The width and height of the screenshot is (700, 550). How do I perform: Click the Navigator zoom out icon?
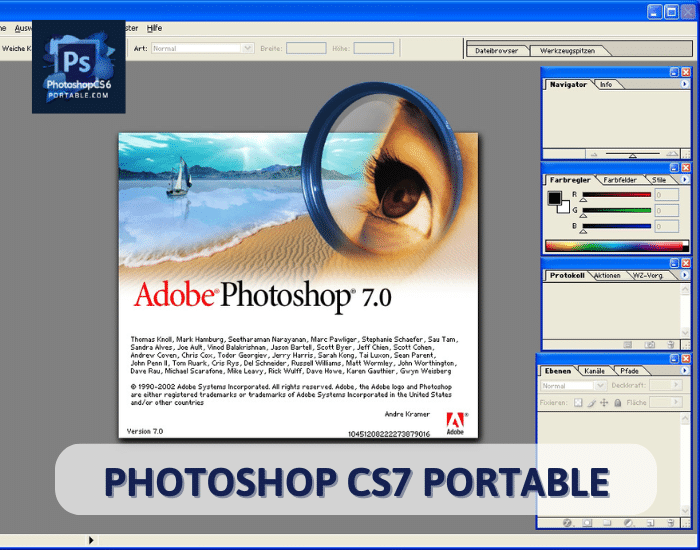pos(594,154)
